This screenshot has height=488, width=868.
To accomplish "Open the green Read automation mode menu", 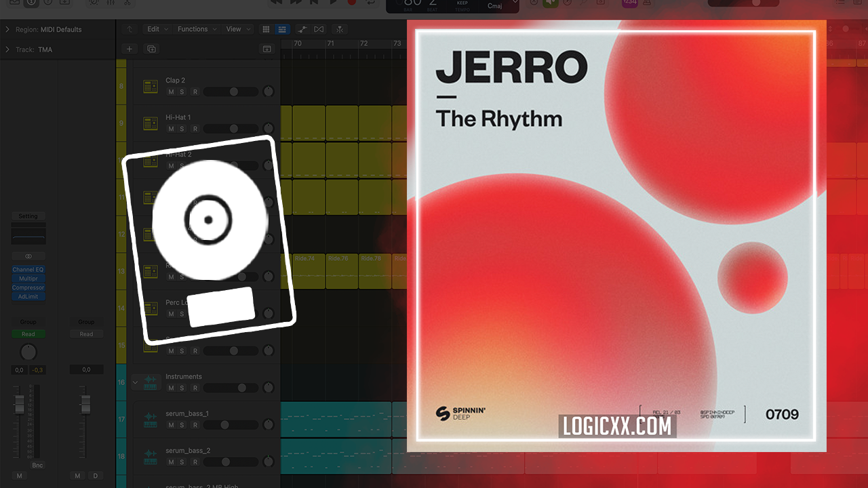I will (28, 334).
